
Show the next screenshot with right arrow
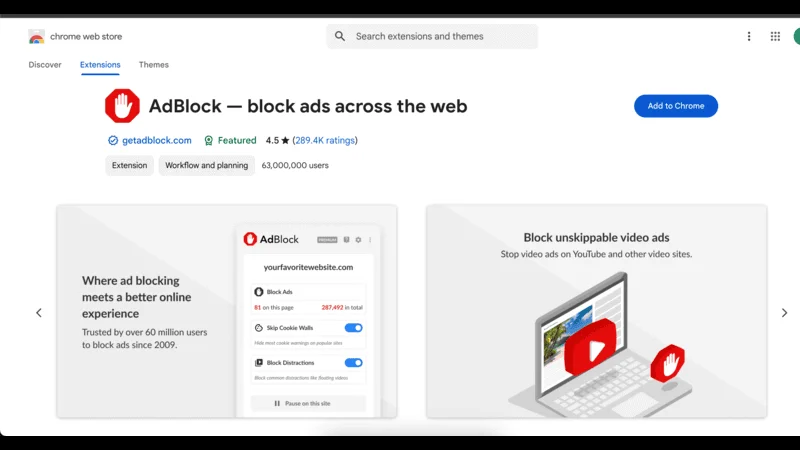(784, 313)
